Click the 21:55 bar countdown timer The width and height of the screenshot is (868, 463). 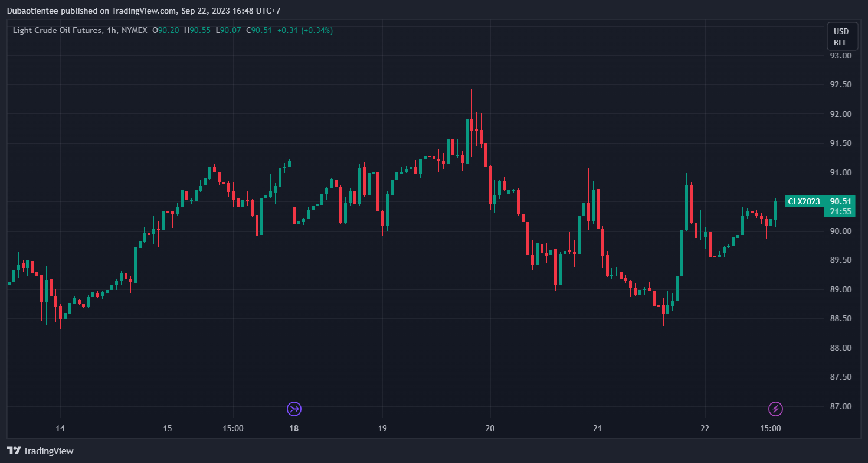coord(840,211)
